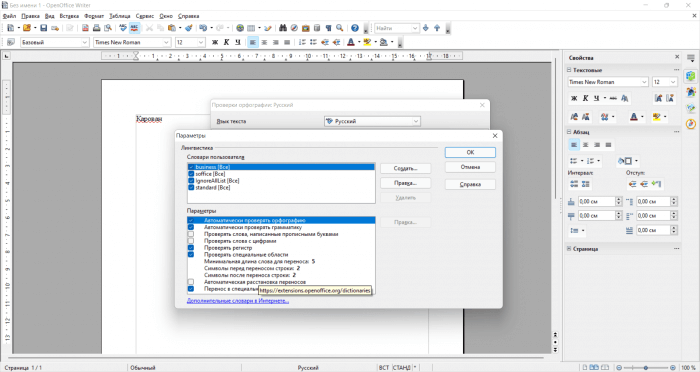Apply italic with the К toolbar icon
Screen dimensions: 700x372
coord(226,42)
